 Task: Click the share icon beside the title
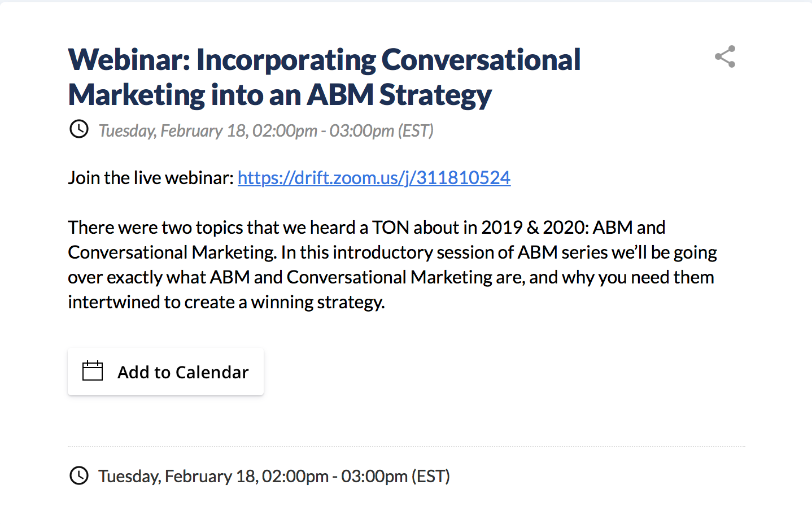pyautogui.click(x=725, y=56)
